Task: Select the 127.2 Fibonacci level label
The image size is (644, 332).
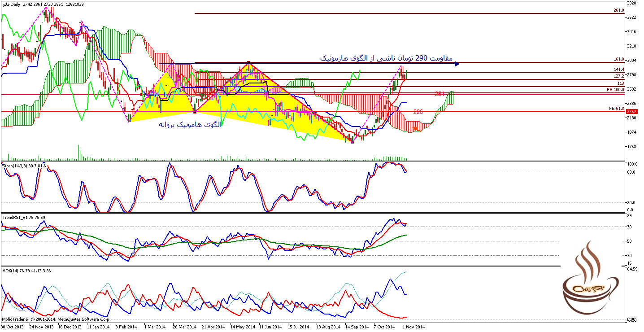Action: click(619, 76)
